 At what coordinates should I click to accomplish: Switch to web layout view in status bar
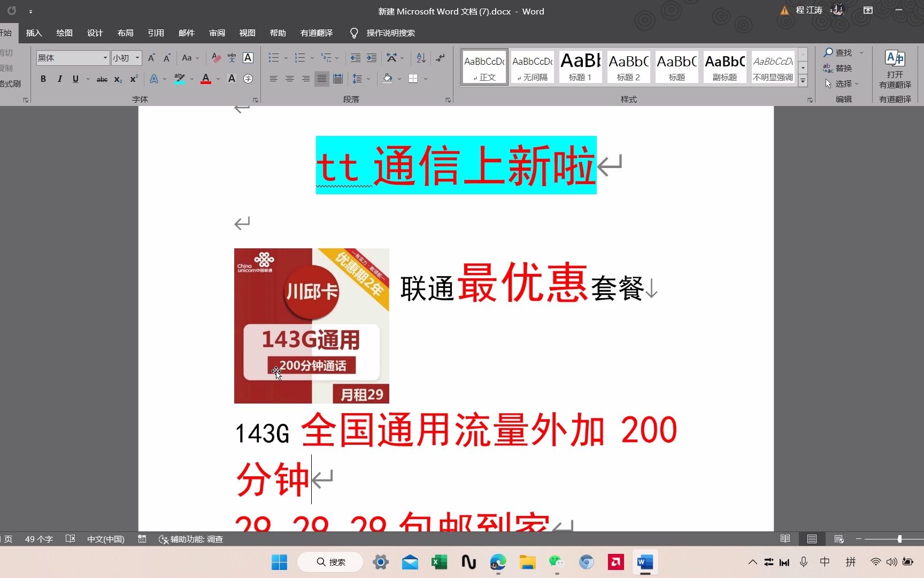pos(838,539)
